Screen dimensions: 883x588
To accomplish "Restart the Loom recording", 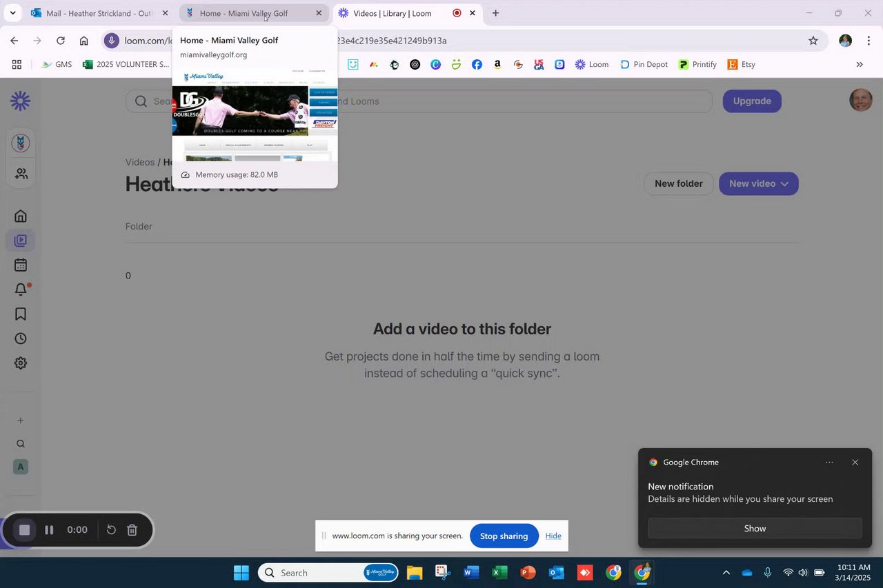I will click(x=111, y=530).
